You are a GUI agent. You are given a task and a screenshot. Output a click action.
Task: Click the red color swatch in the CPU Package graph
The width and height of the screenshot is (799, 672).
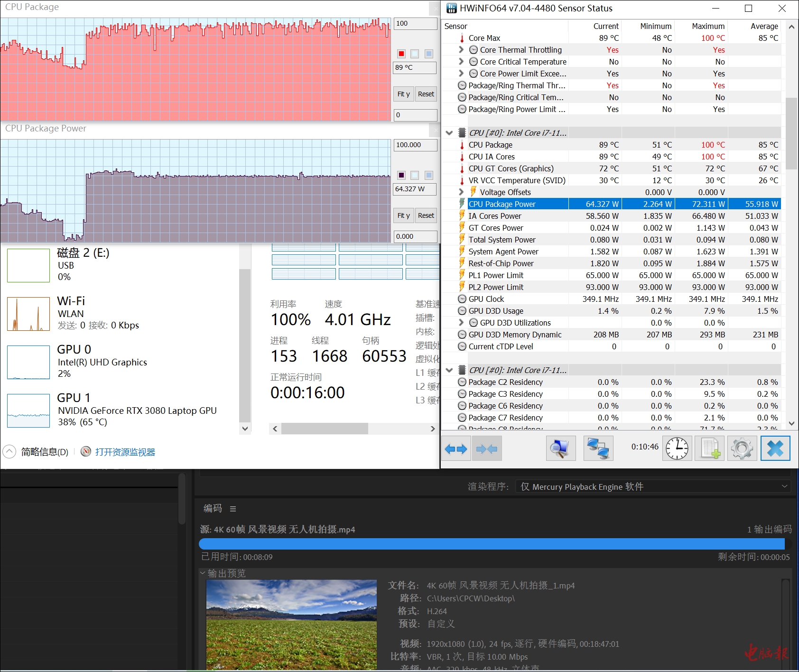pyautogui.click(x=401, y=54)
